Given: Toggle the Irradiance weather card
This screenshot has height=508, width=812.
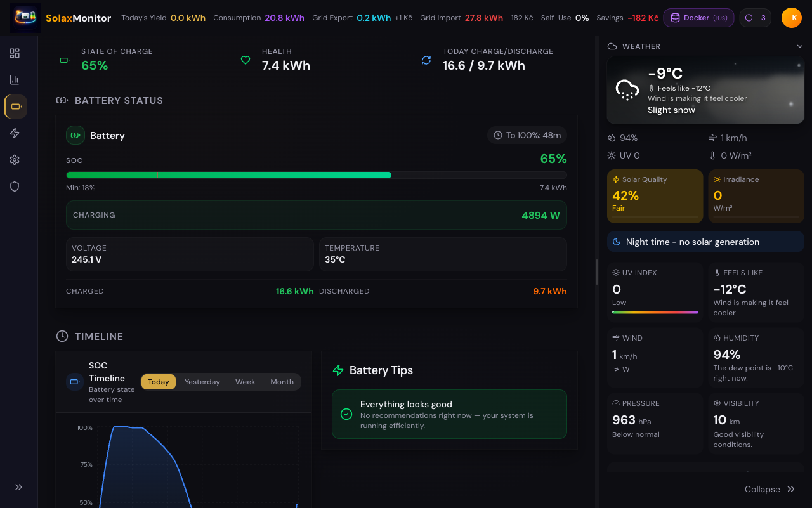Looking at the screenshot, I should [756, 195].
